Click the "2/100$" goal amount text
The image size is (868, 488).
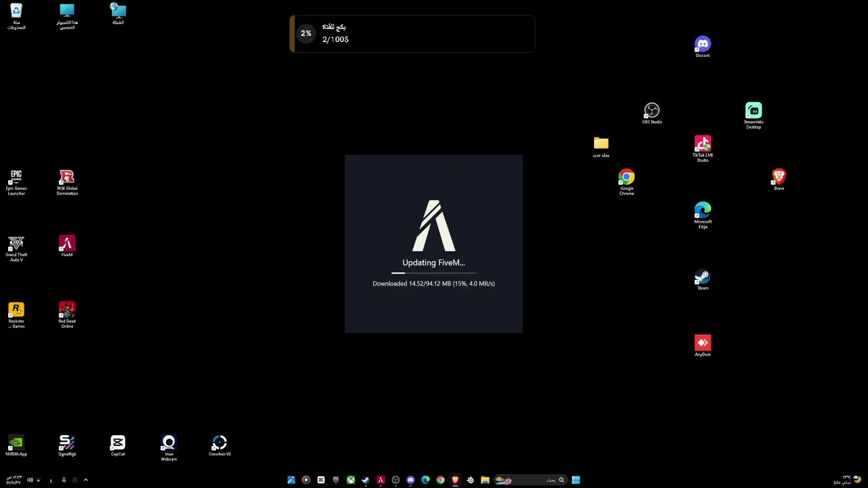[x=335, y=39]
